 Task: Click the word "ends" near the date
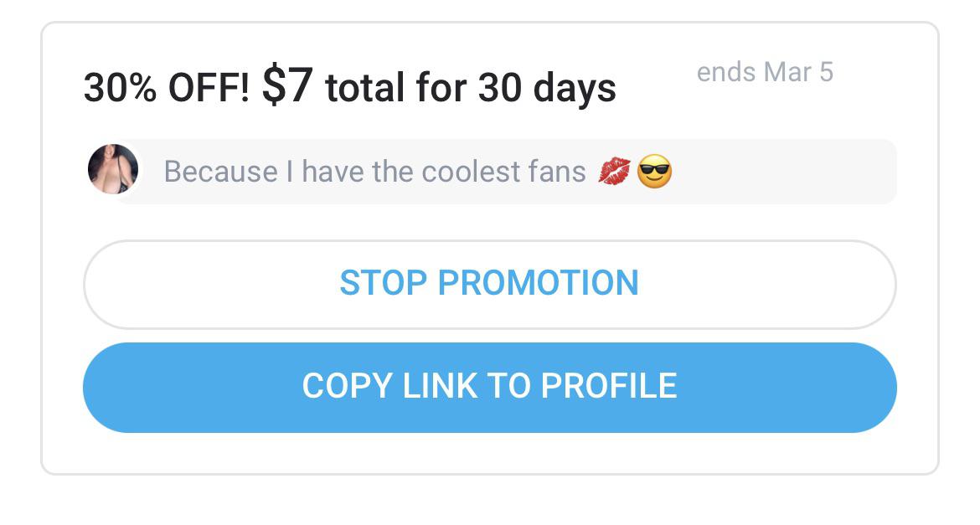(726, 73)
